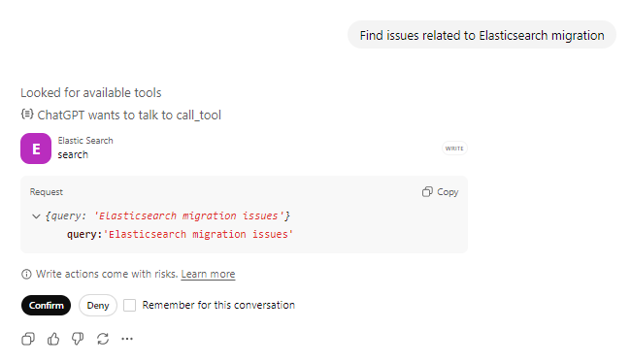This screenshot has height=364, width=631.
Task: Click the purple Elastic Search app icon
Action: coord(36,149)
